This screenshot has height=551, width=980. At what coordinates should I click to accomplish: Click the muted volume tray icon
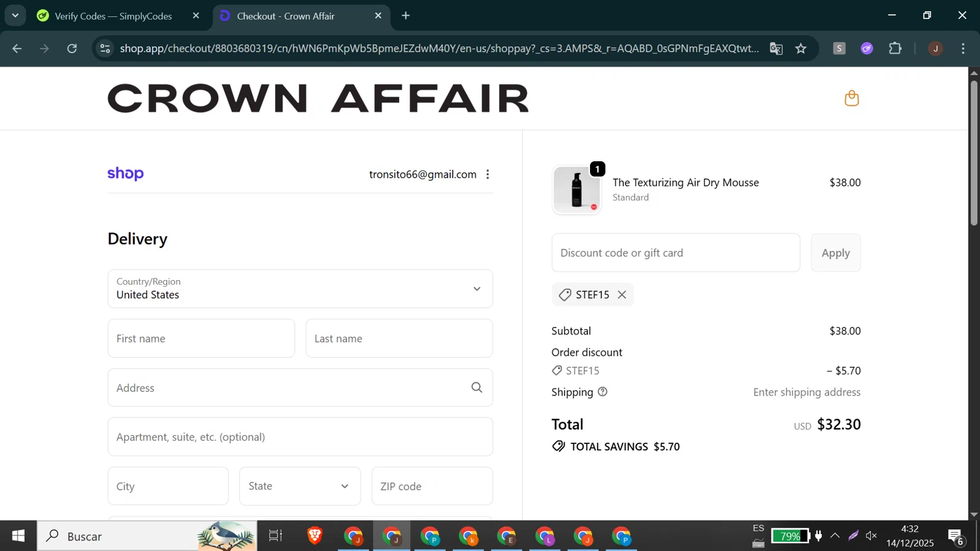coord(872,536)
